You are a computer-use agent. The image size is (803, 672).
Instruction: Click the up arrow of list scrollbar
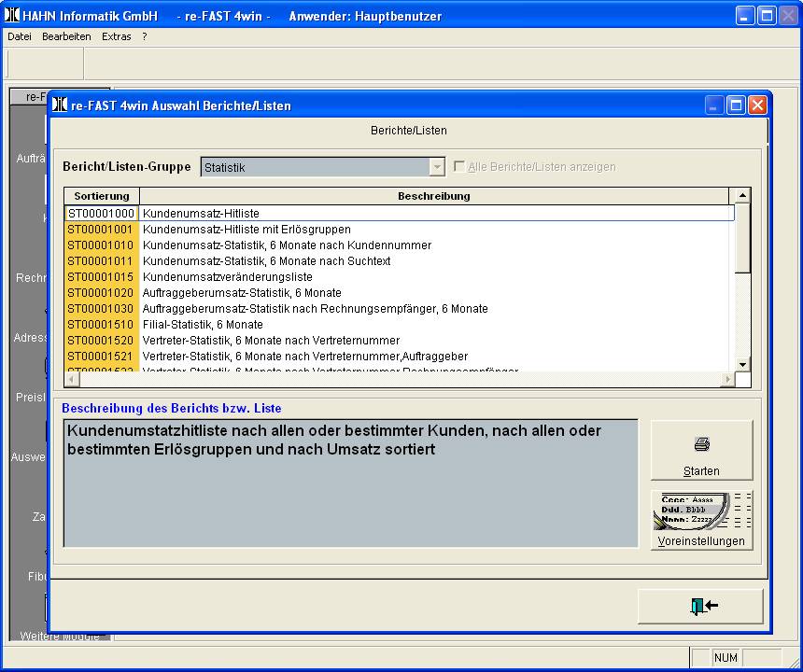point(742,195)
